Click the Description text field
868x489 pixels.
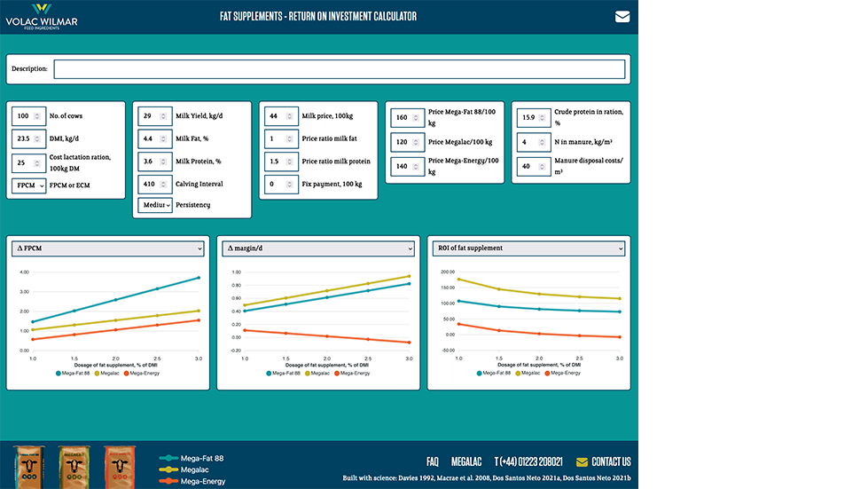(339, 68)
